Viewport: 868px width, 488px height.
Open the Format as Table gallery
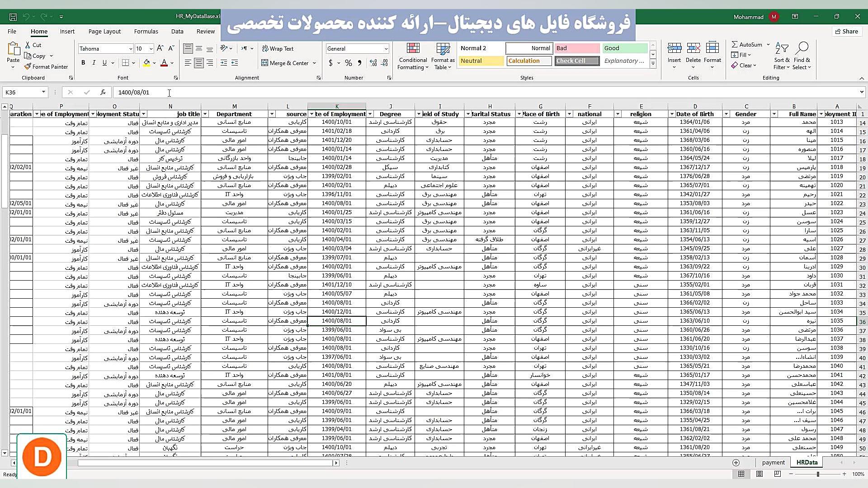click(443, 56)
